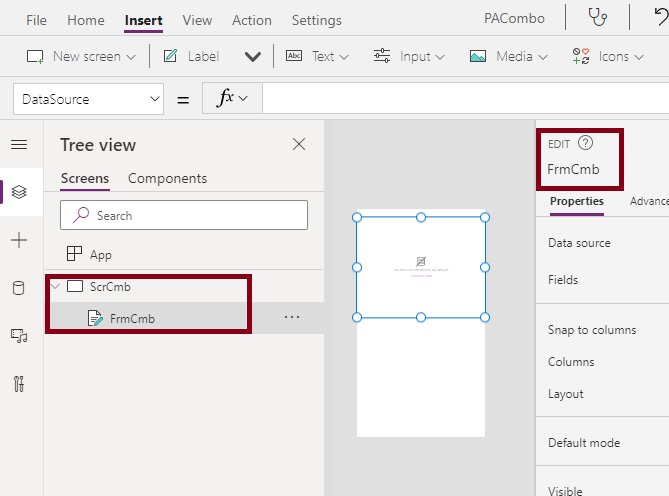Click the Default mode property label
669x496 pixels.
tap(584, 443)
